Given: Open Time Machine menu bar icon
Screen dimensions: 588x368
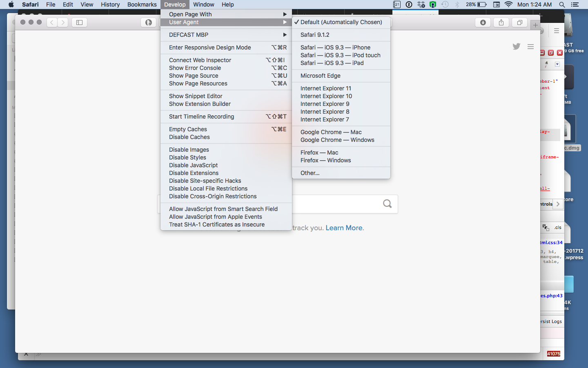Looking at the screenshot, I should [445, 4].
